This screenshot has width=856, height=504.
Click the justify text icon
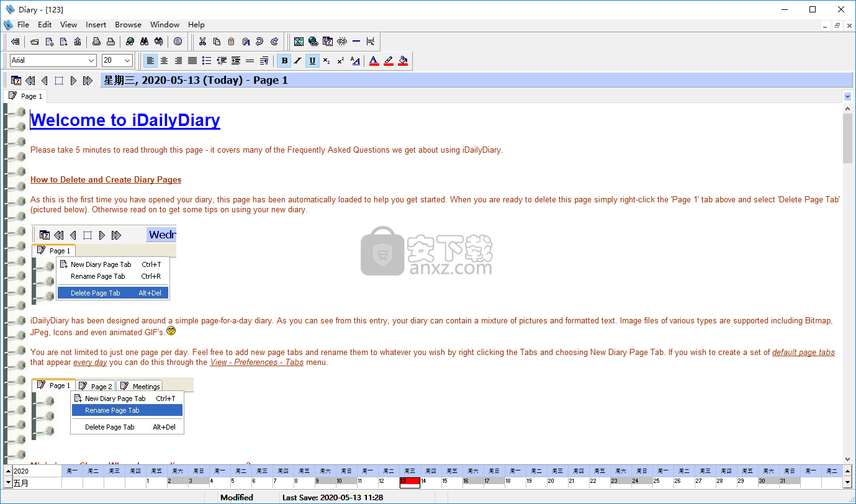click(x=192, y=60)
